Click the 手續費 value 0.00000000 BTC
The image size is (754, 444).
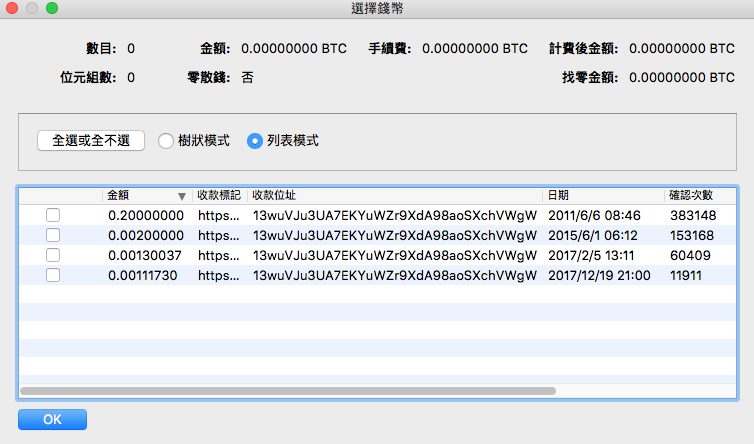coord(475,49)
